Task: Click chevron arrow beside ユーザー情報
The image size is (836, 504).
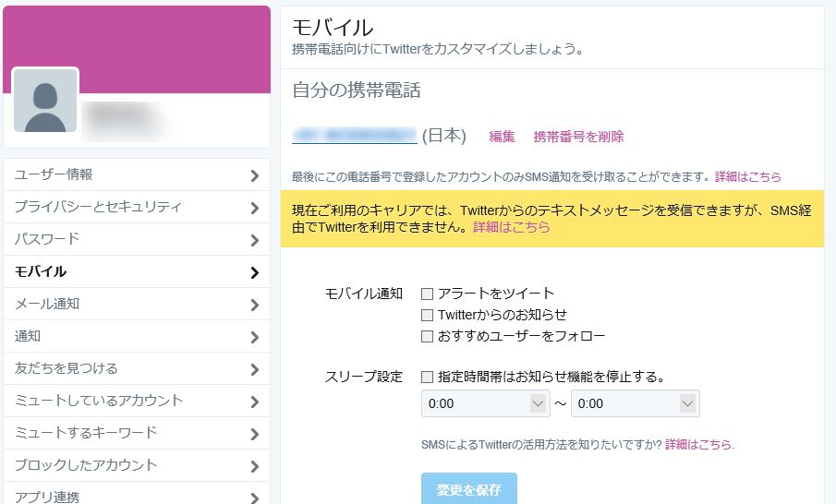Action: 254,175
